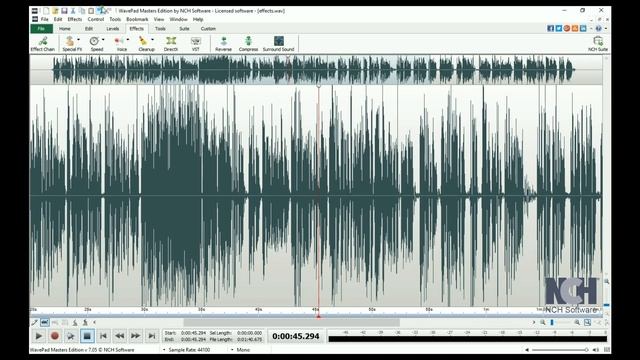This screenshot has width=640, height=360.
Task: Adjust the horizontal zoom slider
Action: (560, 322)
